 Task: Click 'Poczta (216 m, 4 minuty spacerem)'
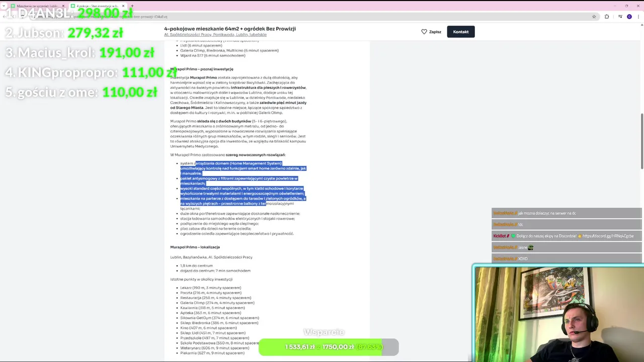[211, 293]
